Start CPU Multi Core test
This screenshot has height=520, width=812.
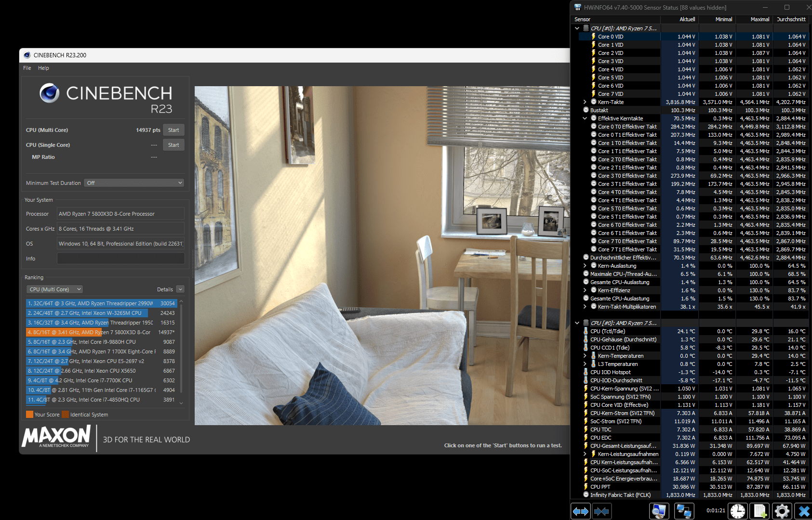click(x=173, y=130)
